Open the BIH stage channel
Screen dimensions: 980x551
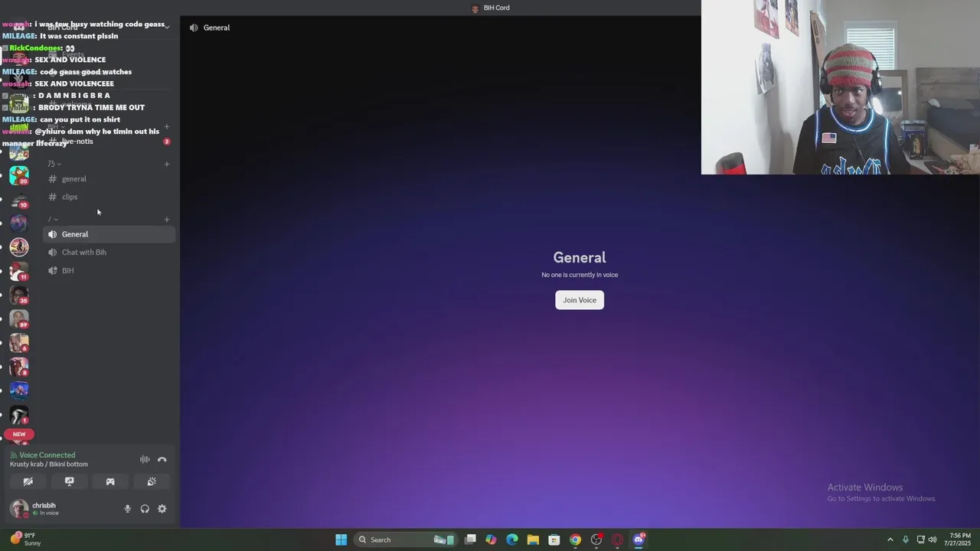click(109, 271)
